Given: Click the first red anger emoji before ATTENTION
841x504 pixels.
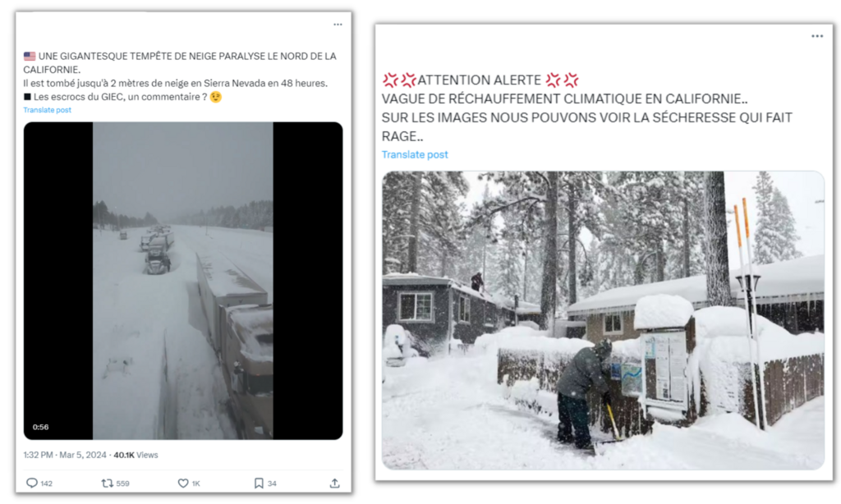Looking at the screenshot, I should (390, 80).
